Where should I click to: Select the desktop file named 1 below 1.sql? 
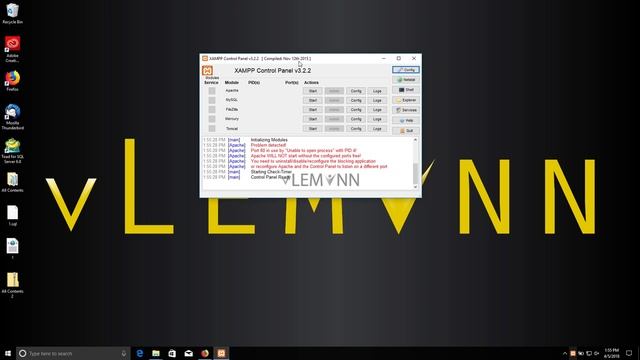(12, 249)
